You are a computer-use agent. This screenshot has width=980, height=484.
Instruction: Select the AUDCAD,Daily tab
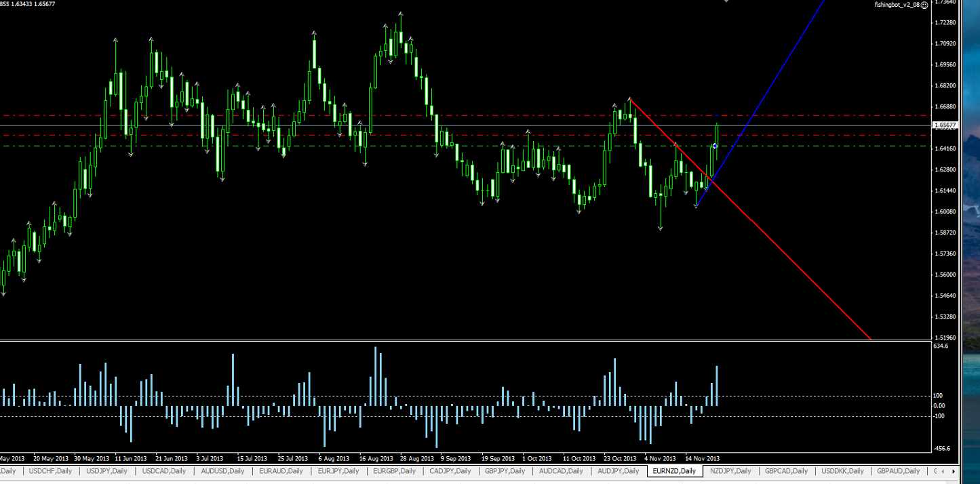click(x=561, y=471)
